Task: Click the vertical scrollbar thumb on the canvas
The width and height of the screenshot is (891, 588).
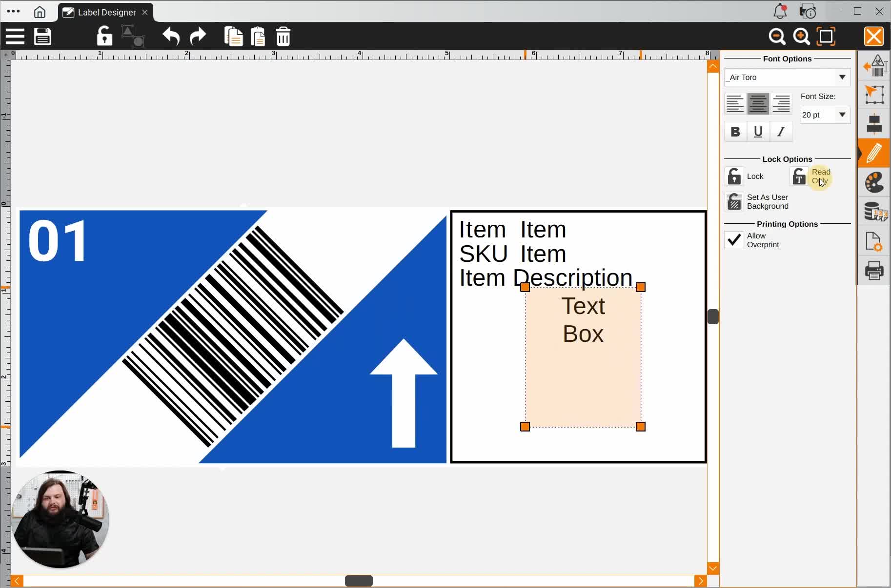Action: (713, 316)
